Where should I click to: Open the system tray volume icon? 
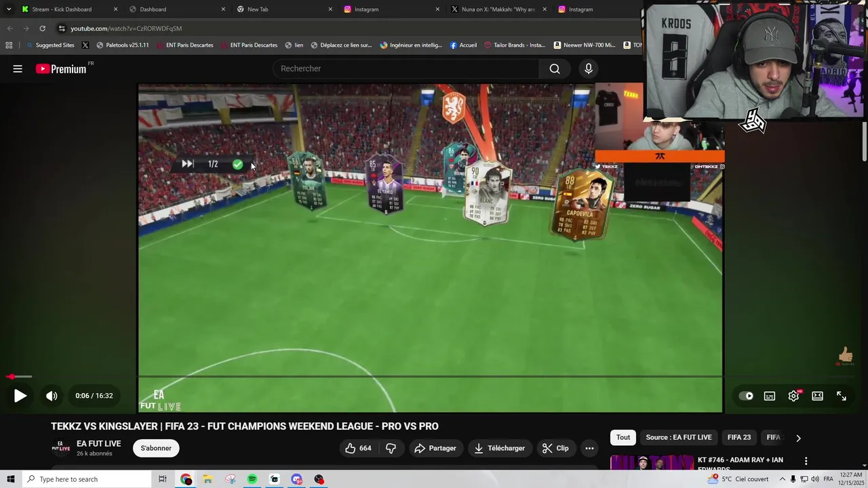coord(816,479)
